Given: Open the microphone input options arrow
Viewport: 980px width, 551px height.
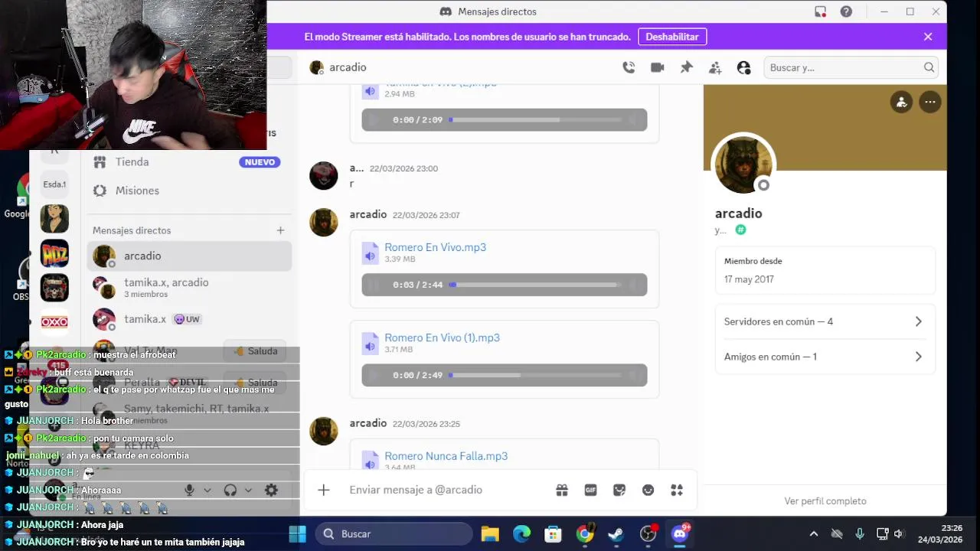Looking at the screenshot, I should [x=207, y=491].
